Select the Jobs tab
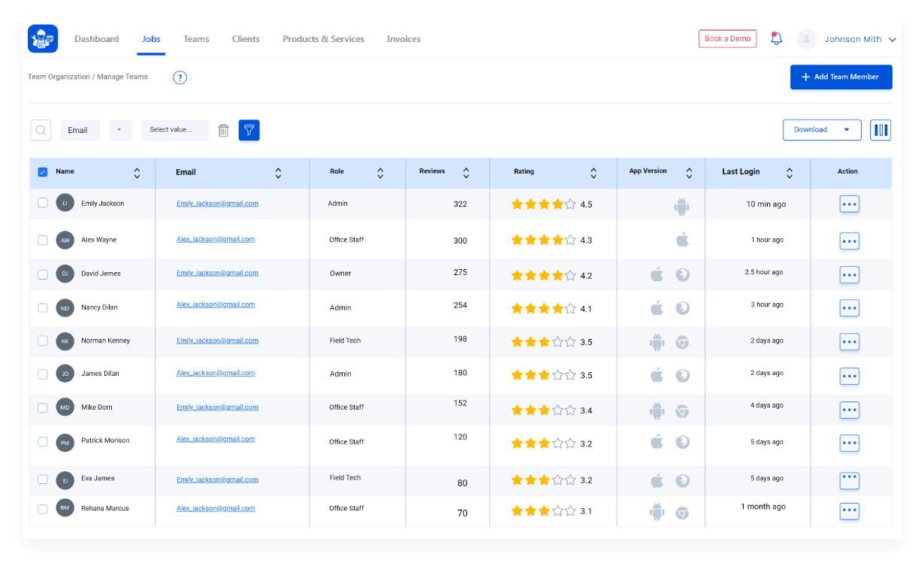 point(151,39)
